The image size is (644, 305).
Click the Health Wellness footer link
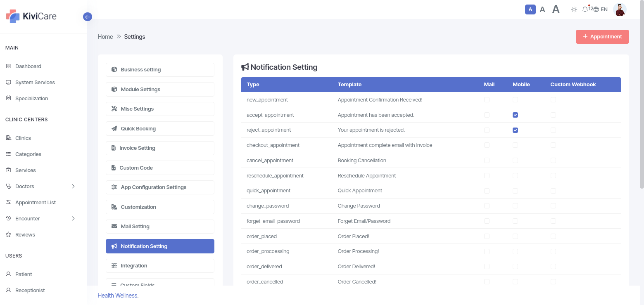117,296
